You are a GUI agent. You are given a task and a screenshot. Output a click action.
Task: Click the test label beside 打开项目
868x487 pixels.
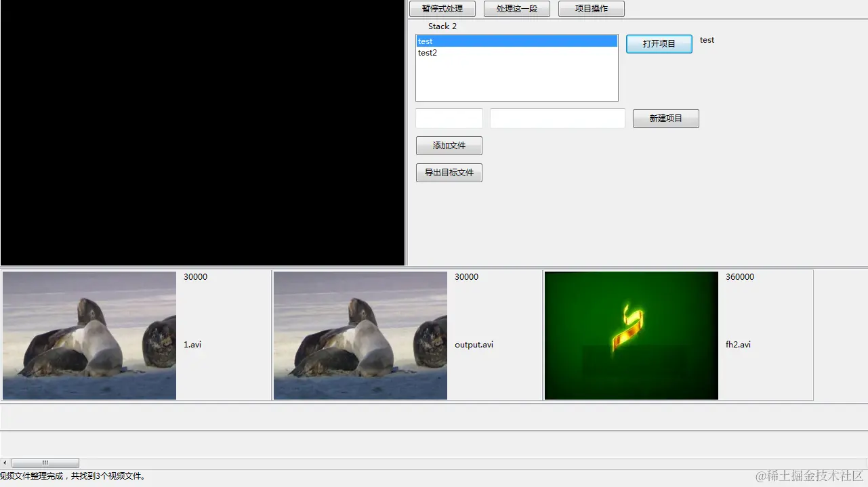pos(707,40)
